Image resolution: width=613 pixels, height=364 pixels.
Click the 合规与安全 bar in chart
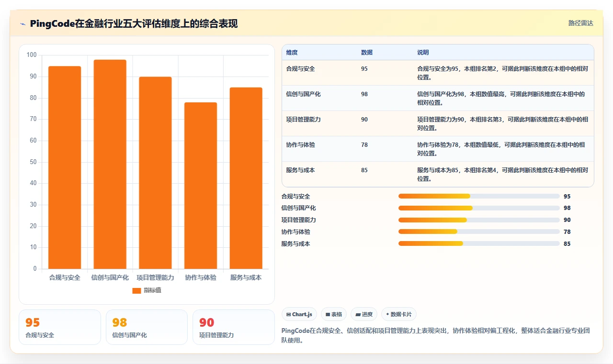[x=65, y=167]
